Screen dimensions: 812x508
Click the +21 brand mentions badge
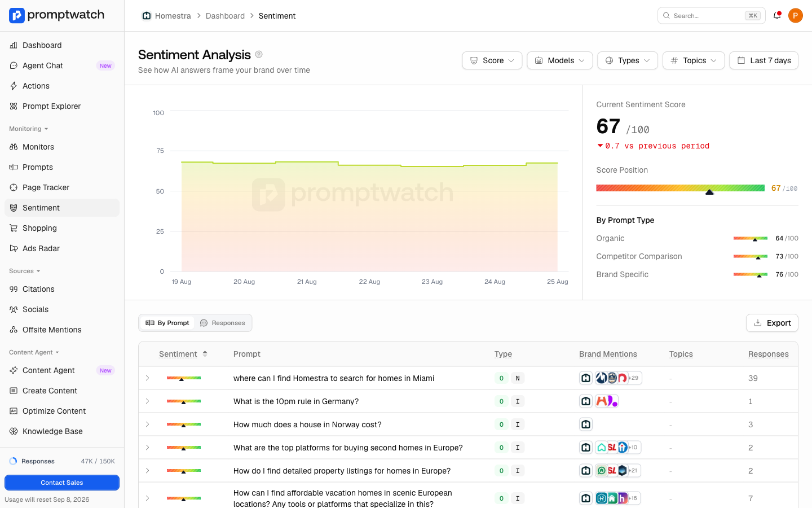point(633,471)
